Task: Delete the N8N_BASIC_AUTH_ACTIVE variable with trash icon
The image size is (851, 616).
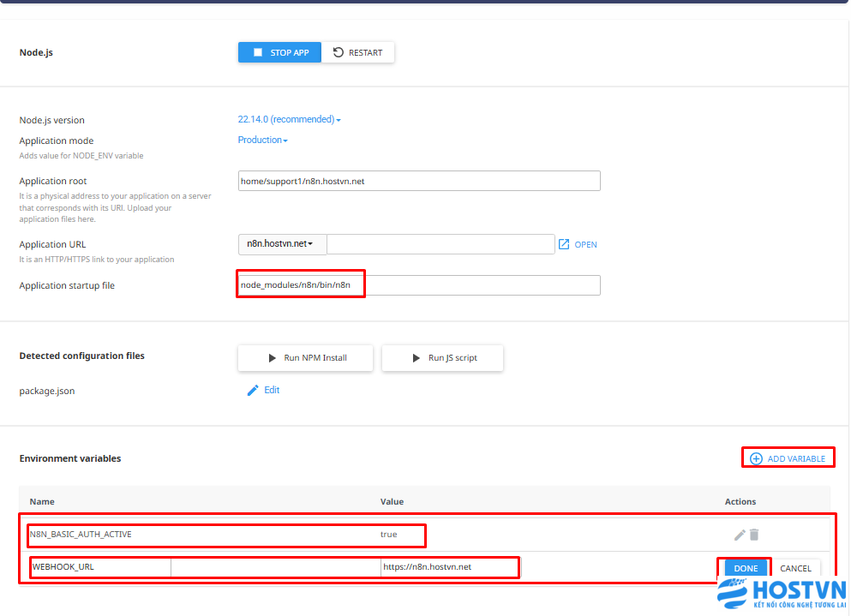Action: click(x=754, y=535)
